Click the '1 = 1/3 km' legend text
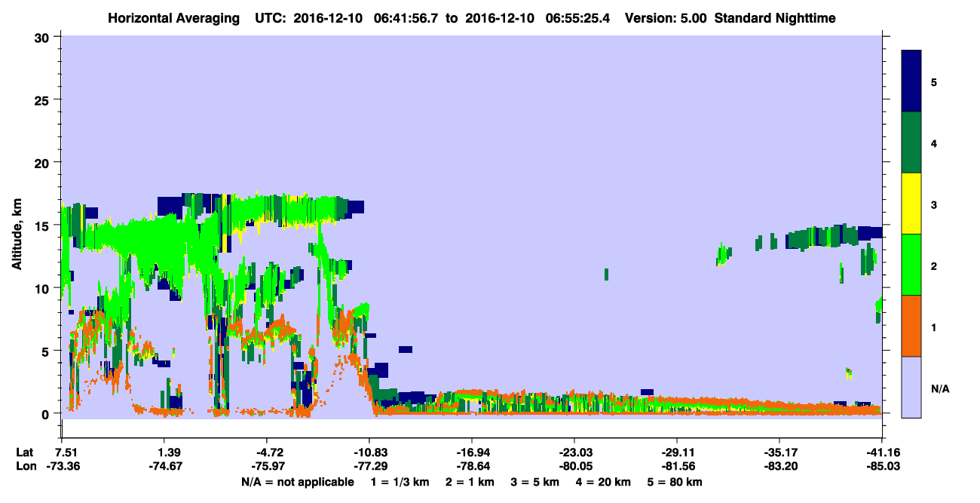 coord(401,482)
